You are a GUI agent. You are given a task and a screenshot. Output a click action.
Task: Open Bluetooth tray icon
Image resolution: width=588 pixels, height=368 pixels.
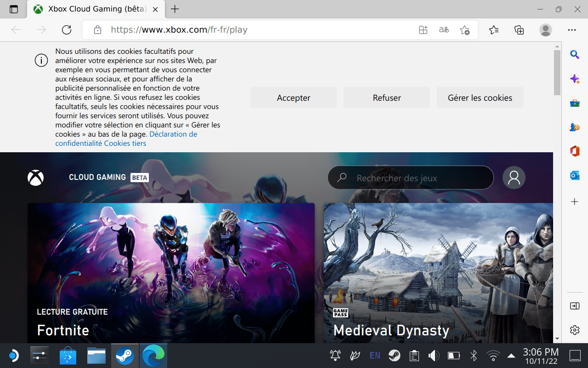474,356
